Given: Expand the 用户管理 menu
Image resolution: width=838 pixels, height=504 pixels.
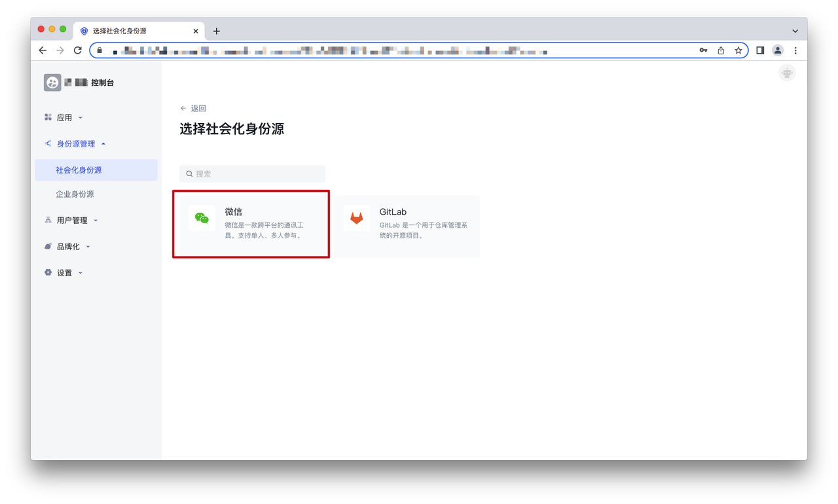Looking at the screenshot, I should [72, 221].
